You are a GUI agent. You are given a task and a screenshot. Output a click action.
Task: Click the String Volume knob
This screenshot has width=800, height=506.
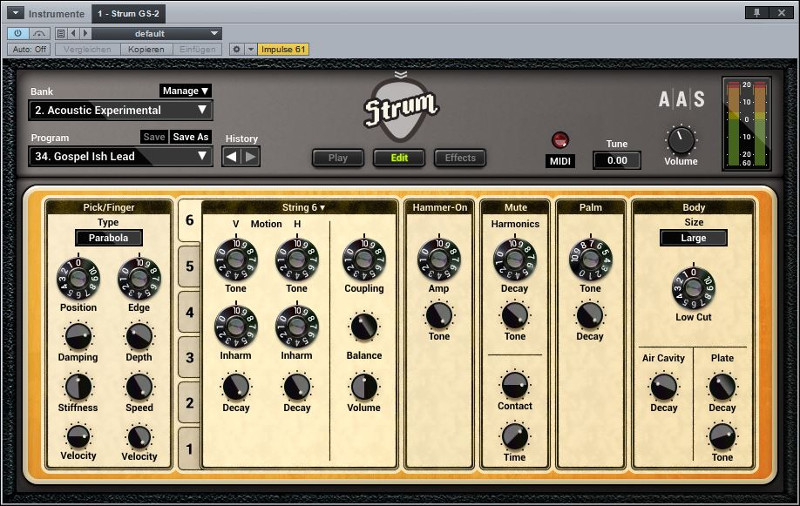(x=364, y=387)
